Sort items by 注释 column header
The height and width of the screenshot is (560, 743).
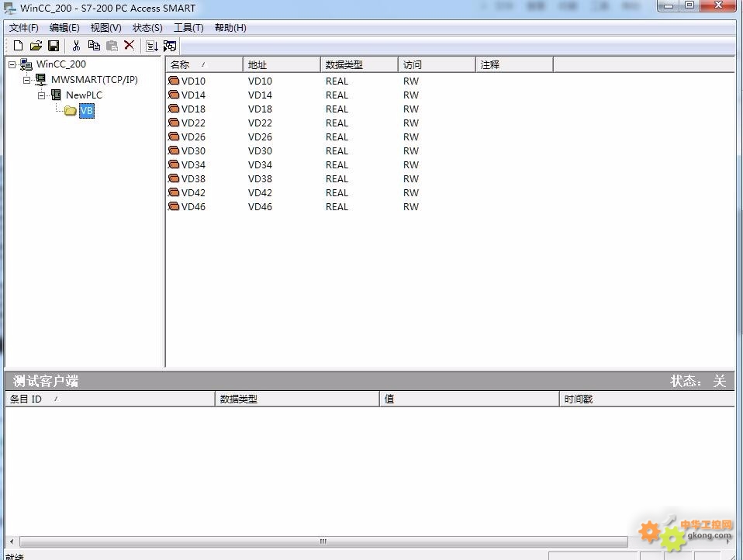[514, 64]
